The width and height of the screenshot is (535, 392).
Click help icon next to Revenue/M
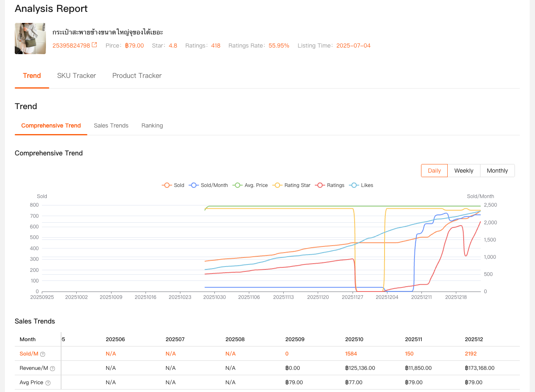coord(52,369)
